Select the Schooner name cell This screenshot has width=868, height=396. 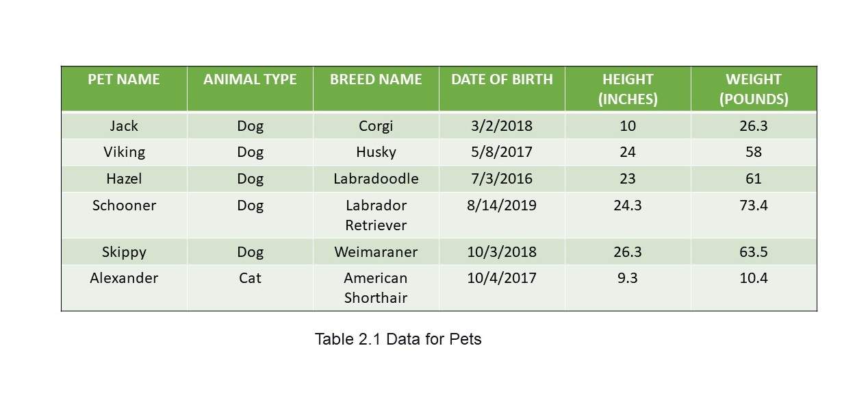[124, 215]
